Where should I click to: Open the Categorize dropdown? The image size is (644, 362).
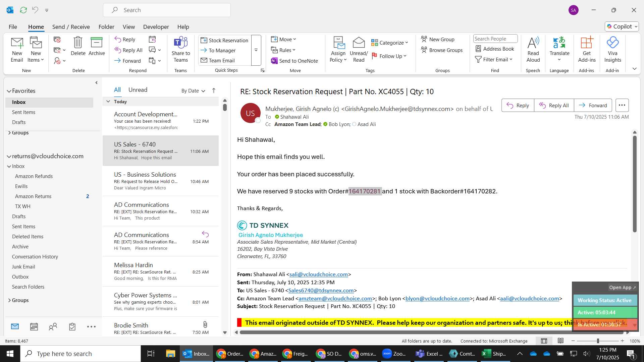click(389, 43)
